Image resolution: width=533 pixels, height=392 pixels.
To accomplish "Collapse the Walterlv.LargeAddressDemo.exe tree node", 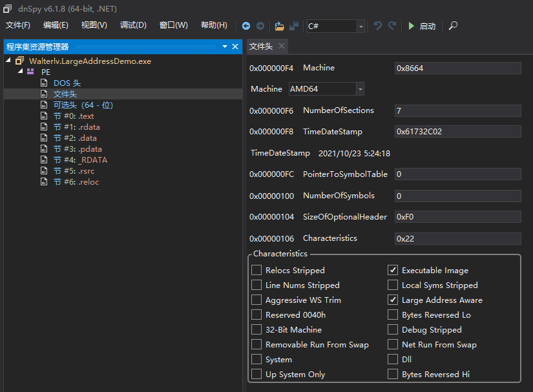I will point(8,61).
